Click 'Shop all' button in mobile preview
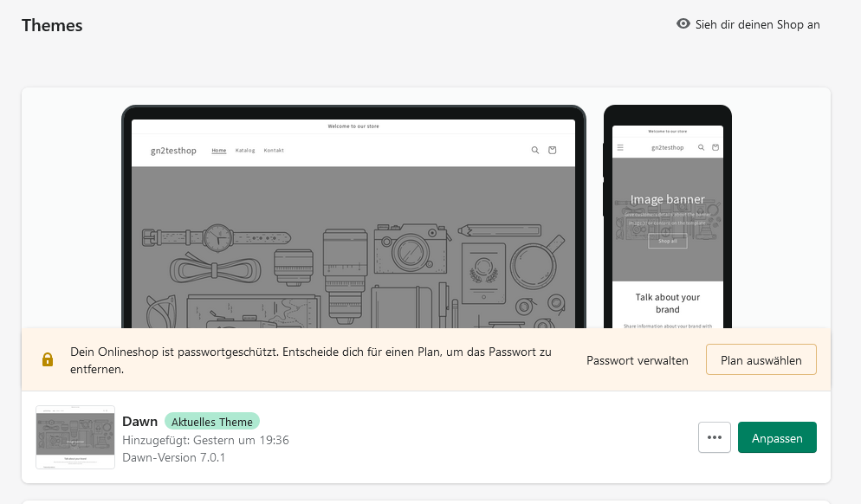The height and width of the screenshot is (504, 861). point(668,241)
